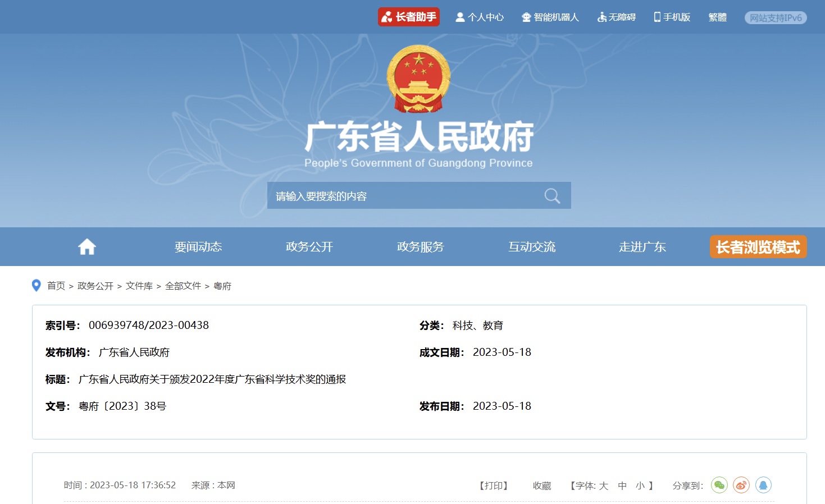Click the 打印 print link
825x504 pixels.
494,485
